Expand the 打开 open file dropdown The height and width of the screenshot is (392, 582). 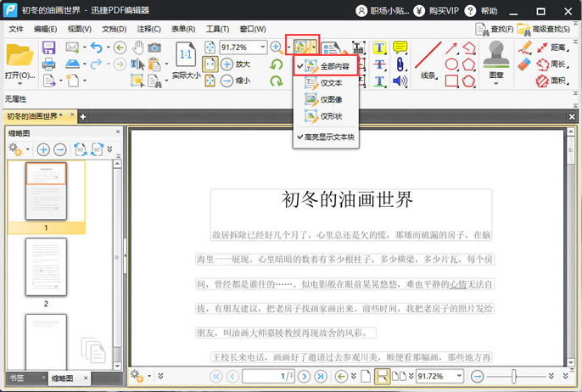coord(20,76)
